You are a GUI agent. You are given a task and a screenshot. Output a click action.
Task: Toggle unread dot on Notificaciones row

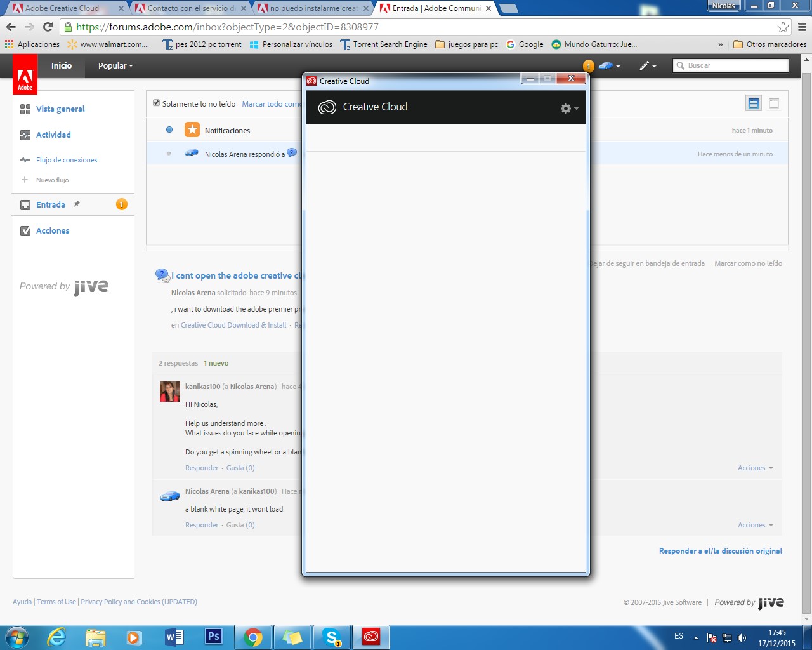(169, 129)
